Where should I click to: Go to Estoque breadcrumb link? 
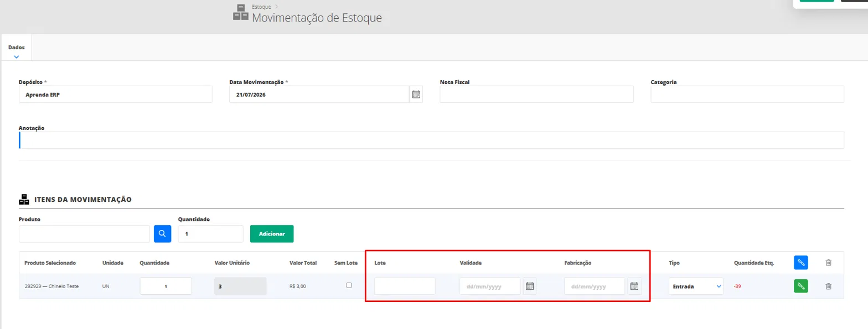(261, 7)
